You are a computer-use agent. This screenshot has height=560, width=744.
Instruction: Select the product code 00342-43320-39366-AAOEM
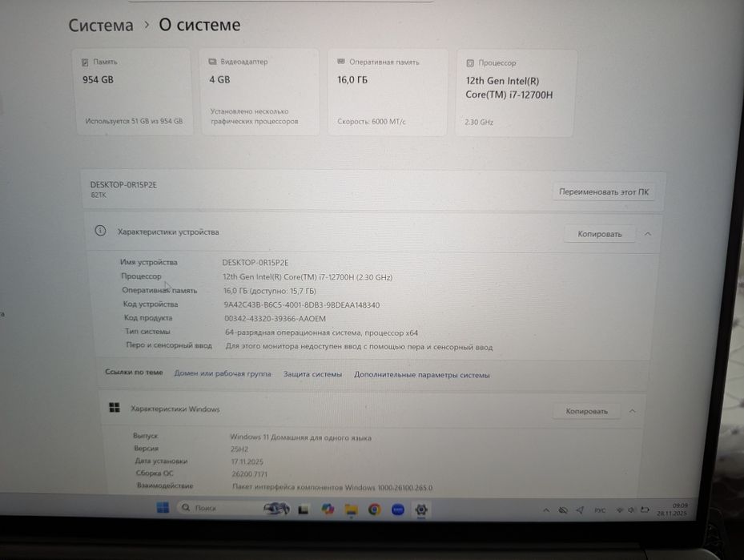coord(275,319)
